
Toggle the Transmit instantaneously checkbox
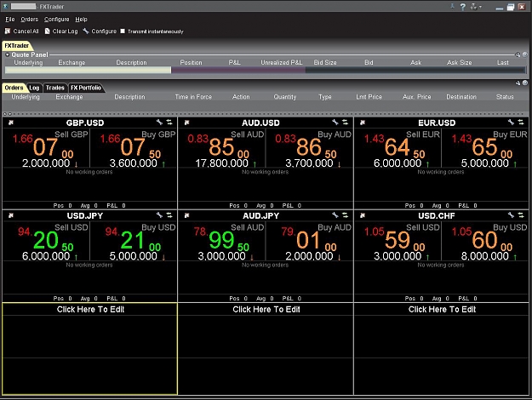click(x=123, y=31)
